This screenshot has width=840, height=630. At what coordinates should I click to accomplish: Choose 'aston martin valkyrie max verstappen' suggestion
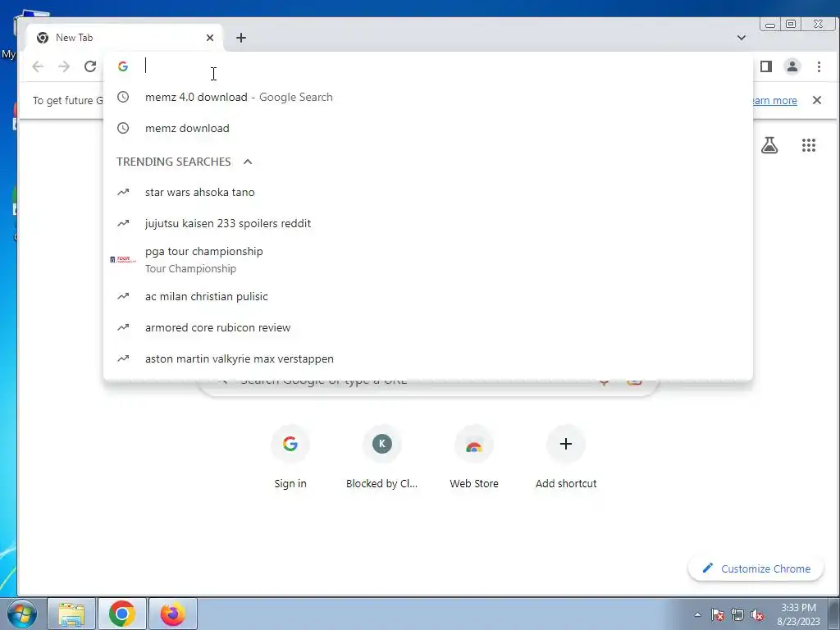(x=428, y=359)
